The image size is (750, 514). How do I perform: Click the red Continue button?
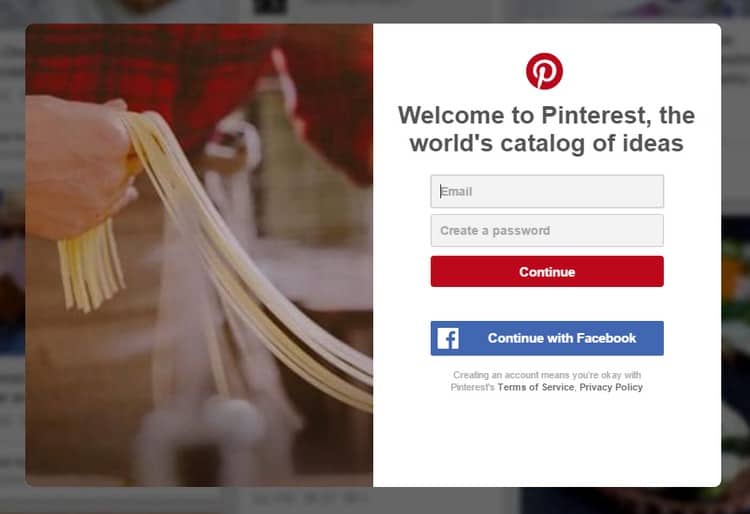[x=547, y=272]
